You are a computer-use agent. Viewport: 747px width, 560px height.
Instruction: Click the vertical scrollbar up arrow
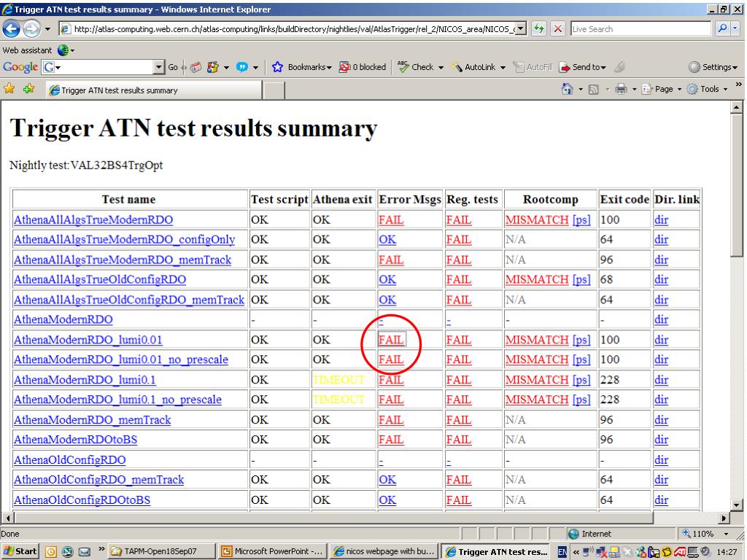737,107
